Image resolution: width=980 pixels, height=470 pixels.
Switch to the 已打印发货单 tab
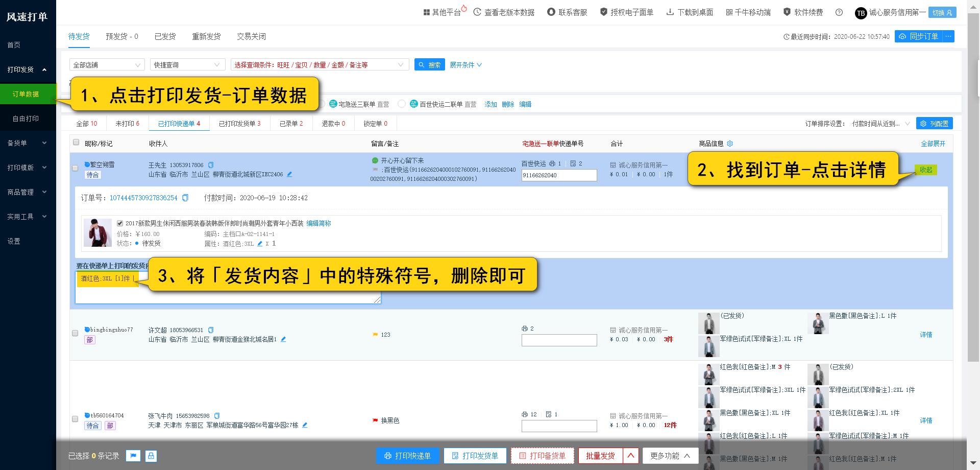tap(240, 123)
